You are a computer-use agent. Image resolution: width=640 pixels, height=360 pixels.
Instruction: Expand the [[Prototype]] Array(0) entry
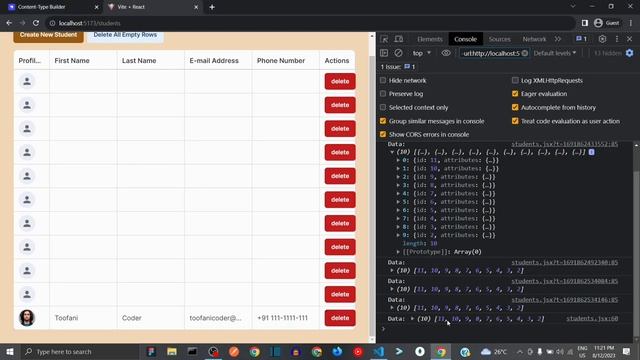tap(398, 252)
